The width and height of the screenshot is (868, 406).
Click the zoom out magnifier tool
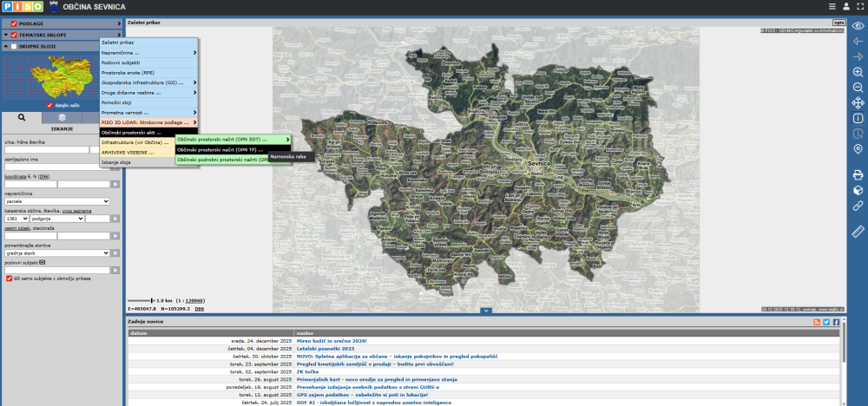858,88
